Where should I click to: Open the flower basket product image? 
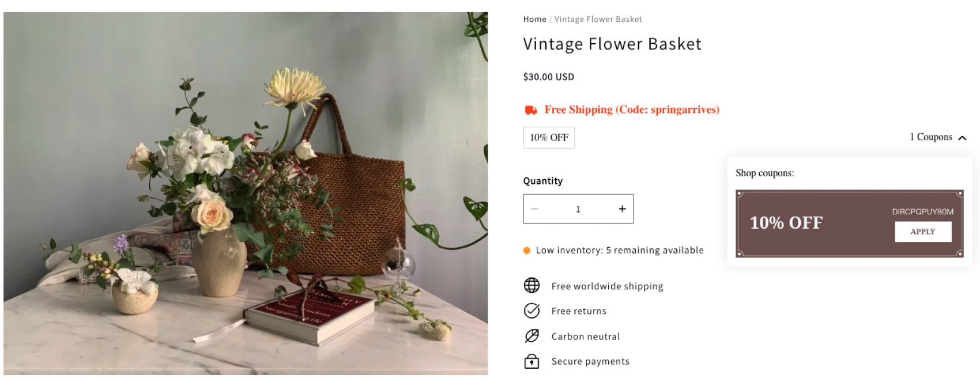tap(246, 194)
